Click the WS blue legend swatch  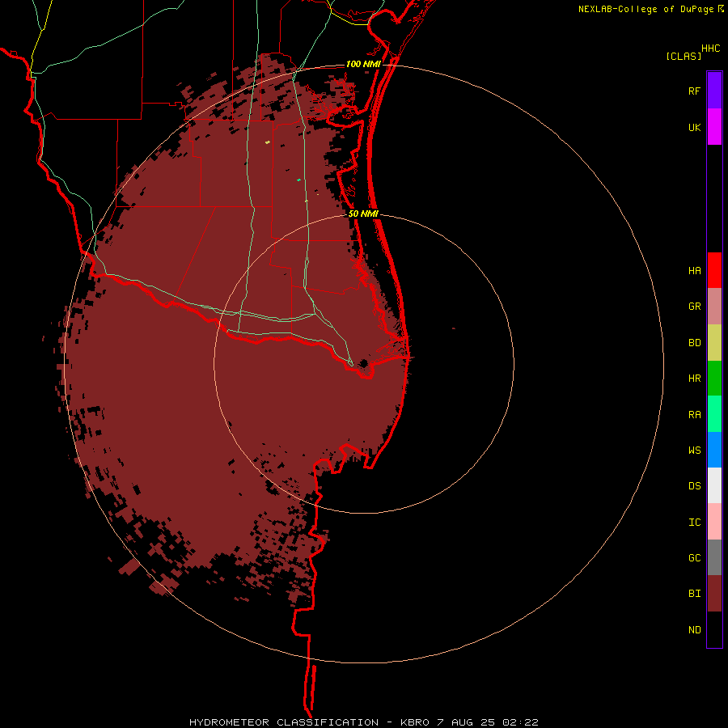(714, 450)
